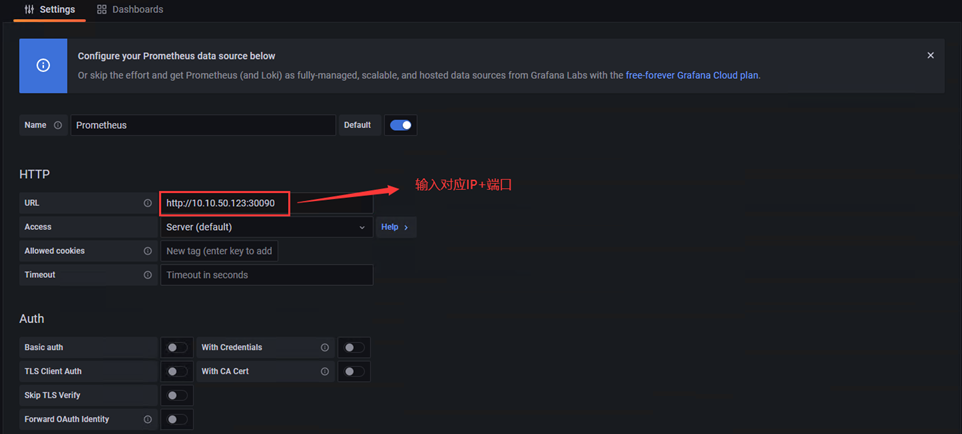Toggle the Default data source switch
962x434 pixels.
tap(401, 125)
